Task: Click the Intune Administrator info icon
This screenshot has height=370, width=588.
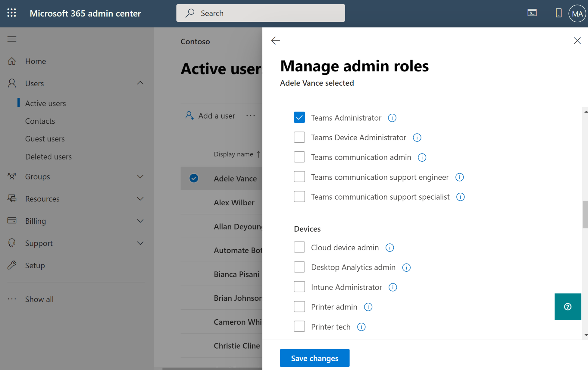Action: (392, 287)
